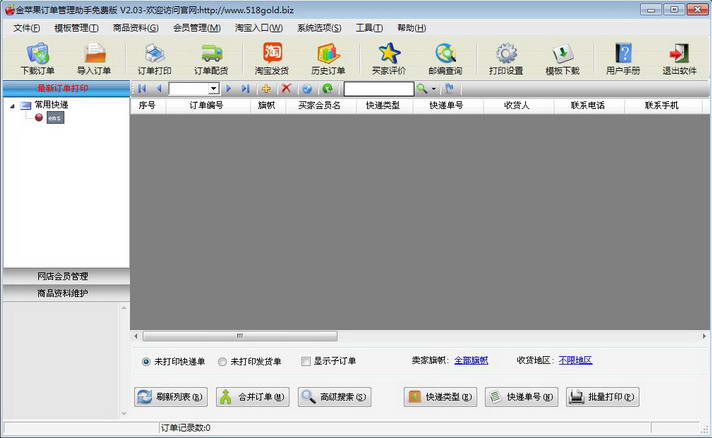Click the 下载订单 toolbar icon
The image size is (712, 438).
[x=38, y=59]
